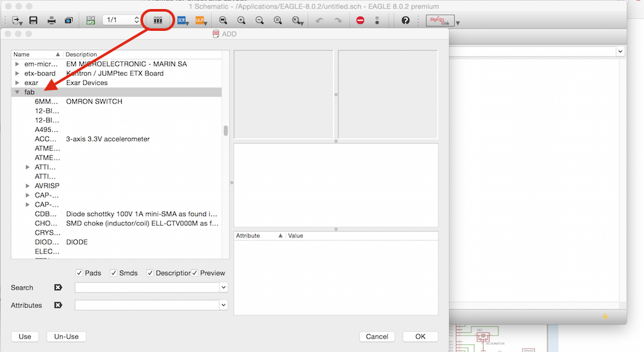Select the etx-board library name

(x=40, y=73)
